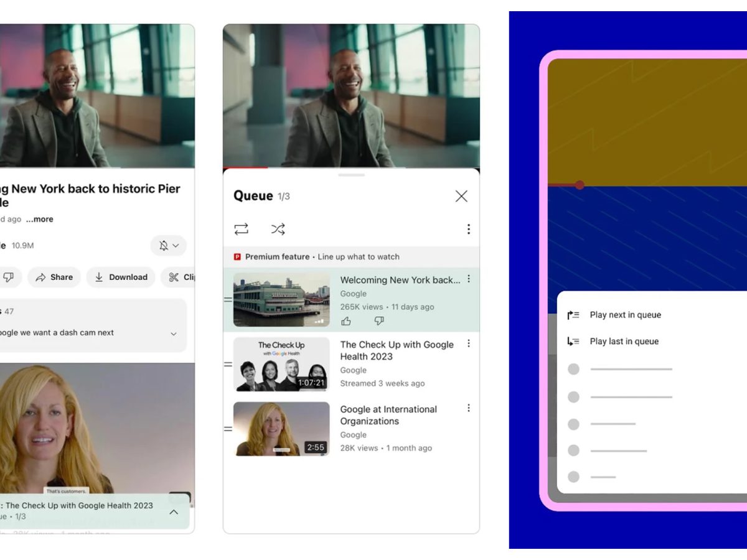Like the Welcoming New York video
This screenshot has height=560, width=747.
(x=346, y=321)
